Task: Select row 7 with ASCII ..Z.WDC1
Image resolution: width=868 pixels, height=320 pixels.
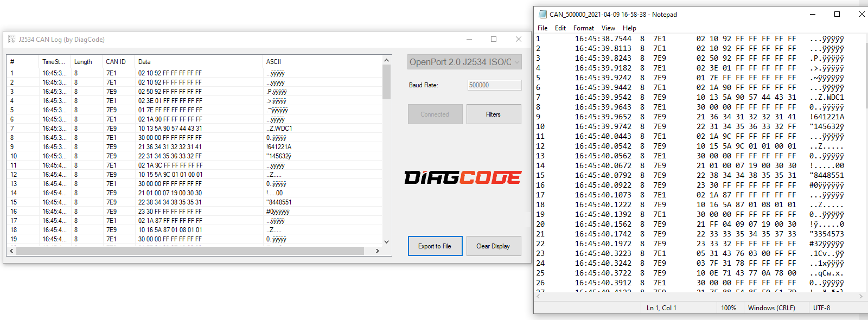Action: point(163,129)
